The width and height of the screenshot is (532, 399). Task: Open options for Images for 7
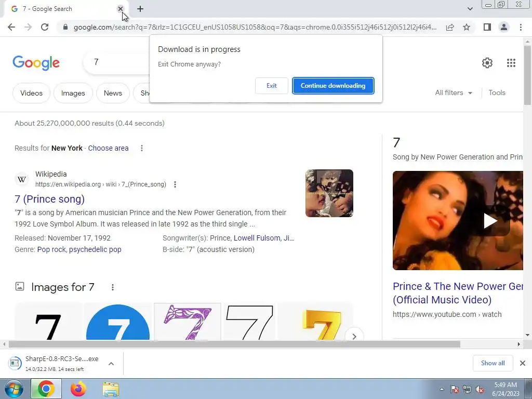tap(113, 287)
